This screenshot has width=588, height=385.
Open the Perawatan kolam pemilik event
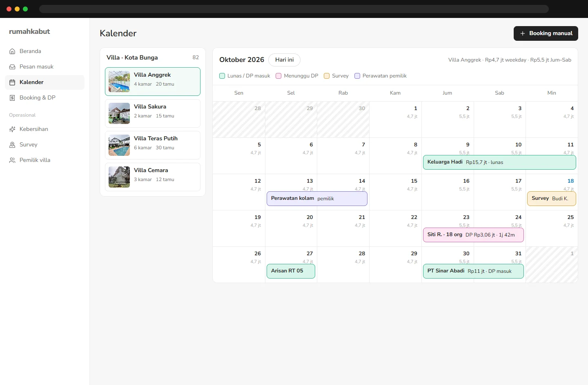point(317,199)
